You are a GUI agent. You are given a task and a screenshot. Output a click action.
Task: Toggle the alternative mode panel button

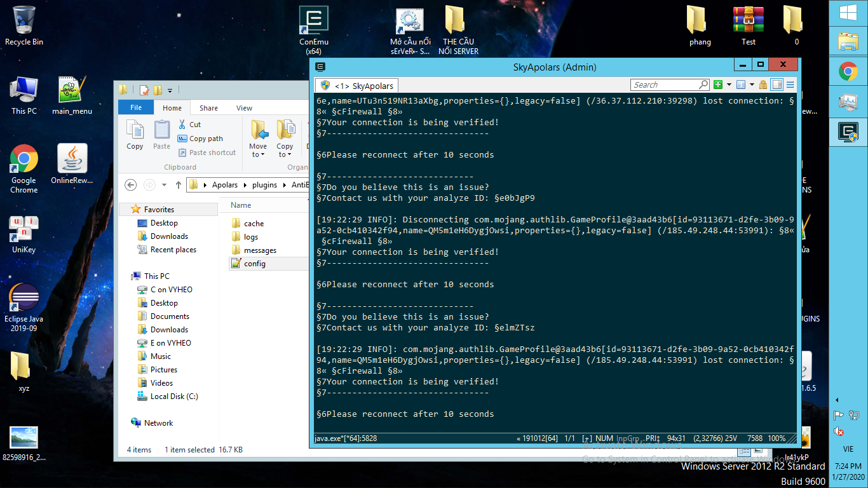(776, 85)
